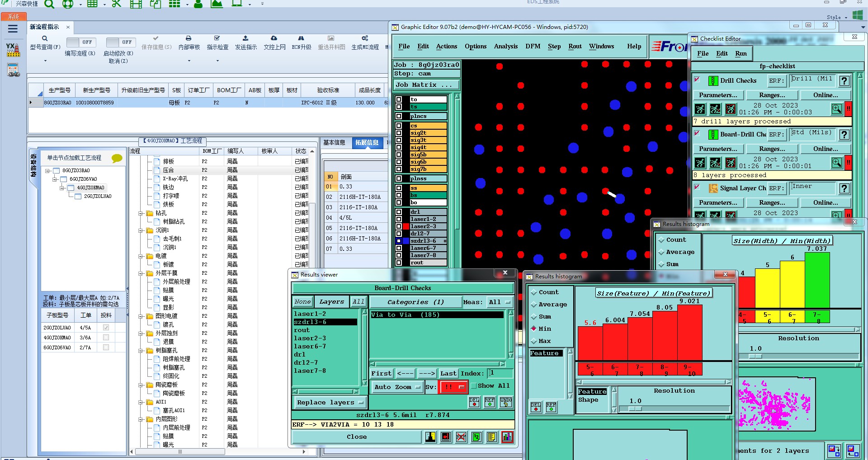Open the Sv severity red dropdown
Screen dimensions: 868x460
pos(453,387)
